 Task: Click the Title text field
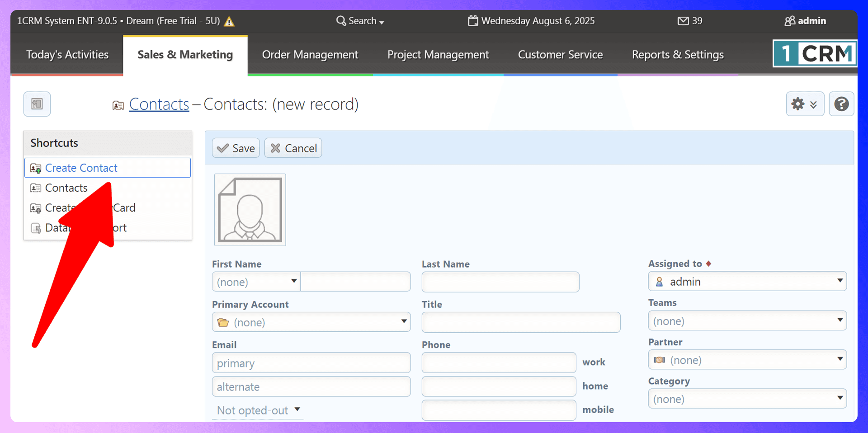(521, 322)
